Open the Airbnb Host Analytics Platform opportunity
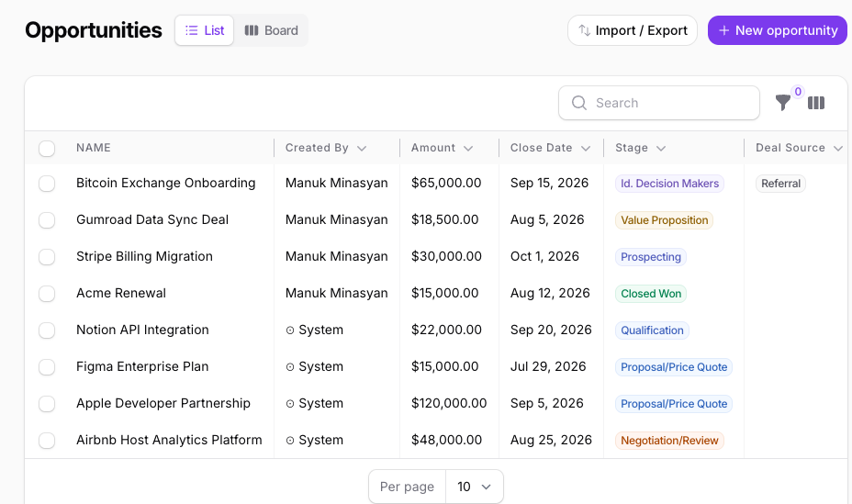This screenshot has height=504, width=852. 169,440
